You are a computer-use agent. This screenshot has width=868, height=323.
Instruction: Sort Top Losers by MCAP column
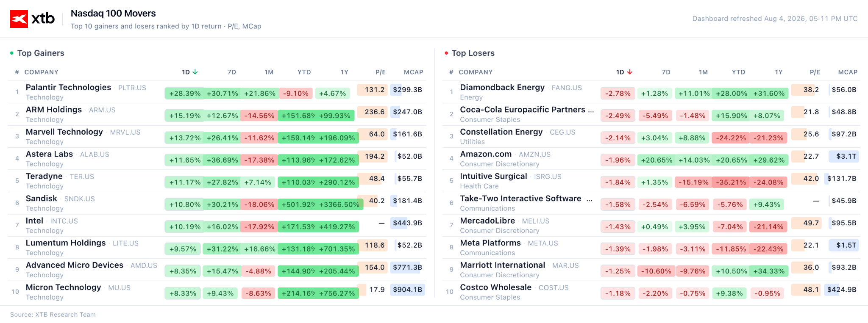[848, 72]
